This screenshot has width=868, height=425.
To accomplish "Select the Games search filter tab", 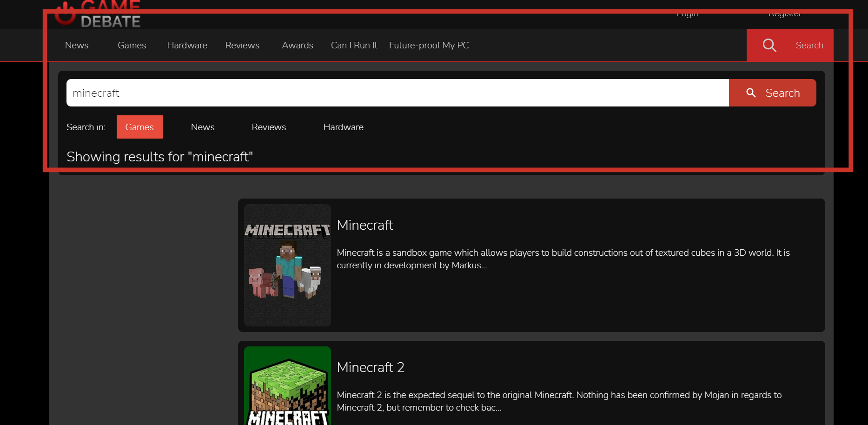I will click(139, 127).
